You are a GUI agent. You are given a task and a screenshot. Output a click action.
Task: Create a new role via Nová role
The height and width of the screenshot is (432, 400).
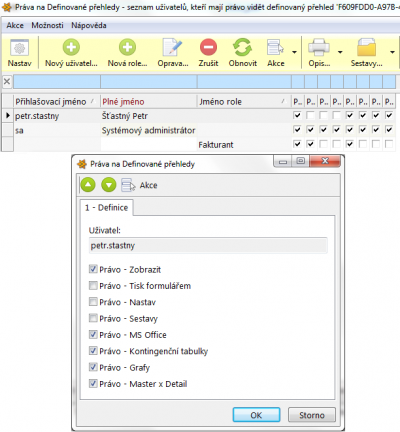coord(127,47)
